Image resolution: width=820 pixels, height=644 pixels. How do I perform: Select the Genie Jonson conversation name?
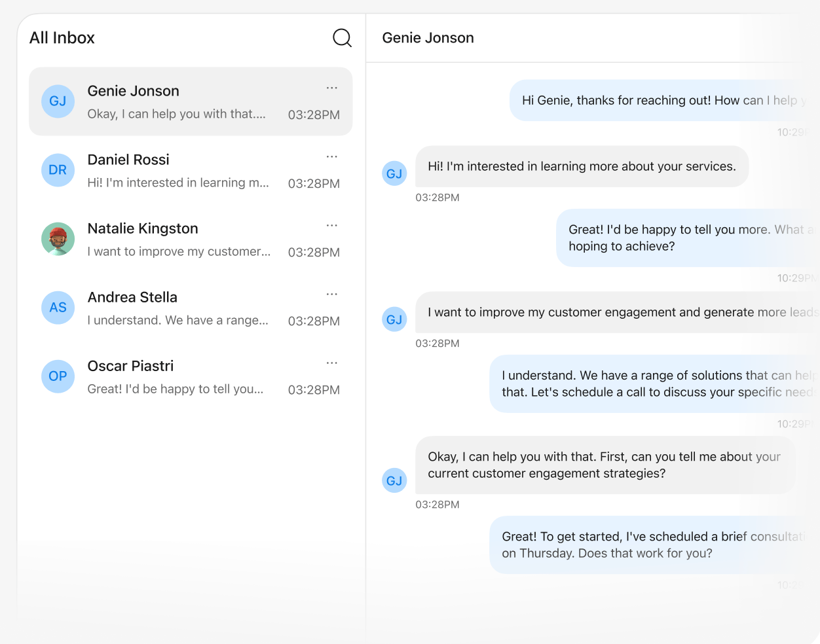tap(134, 91)
